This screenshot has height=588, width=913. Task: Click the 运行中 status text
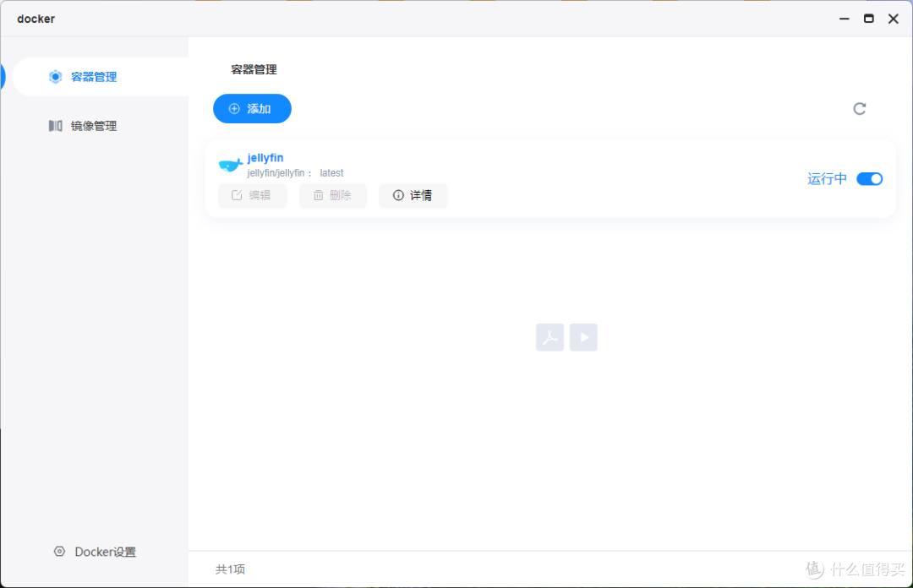827,179
